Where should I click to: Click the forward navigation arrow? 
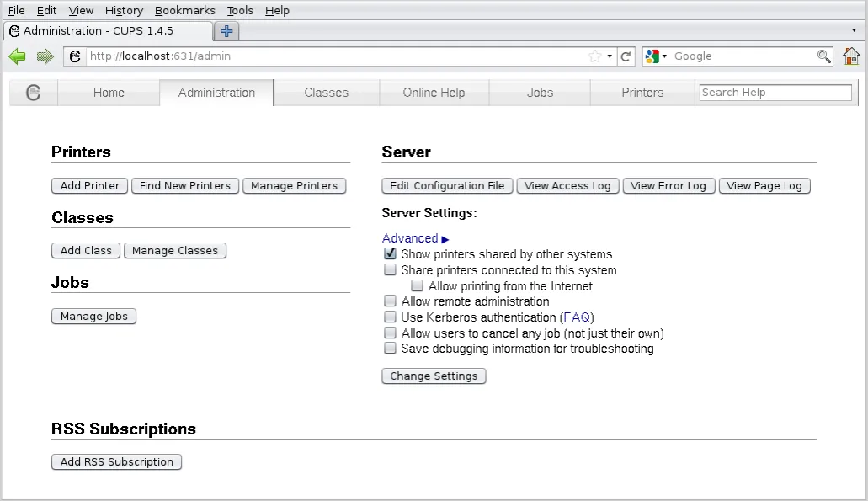(44, 56)
